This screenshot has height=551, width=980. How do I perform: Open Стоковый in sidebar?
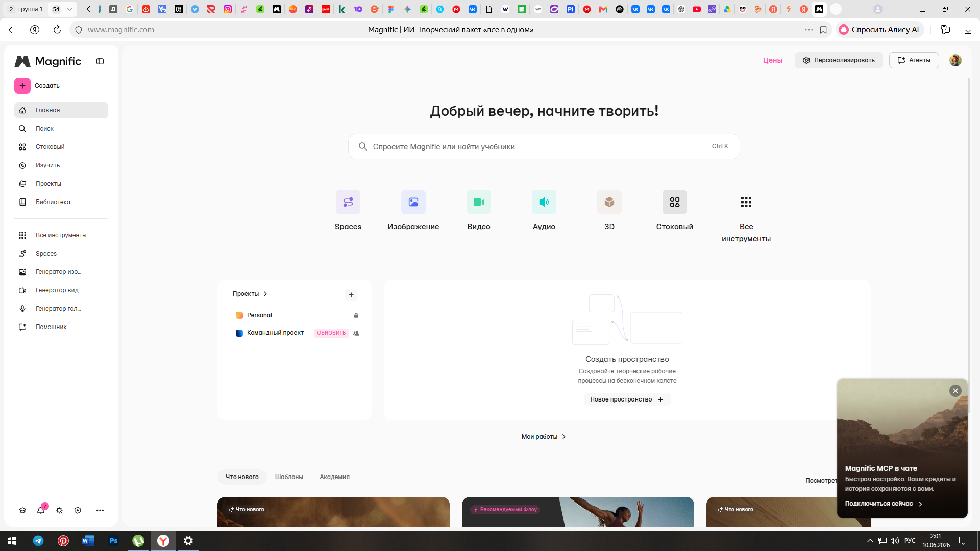[61, 147]
